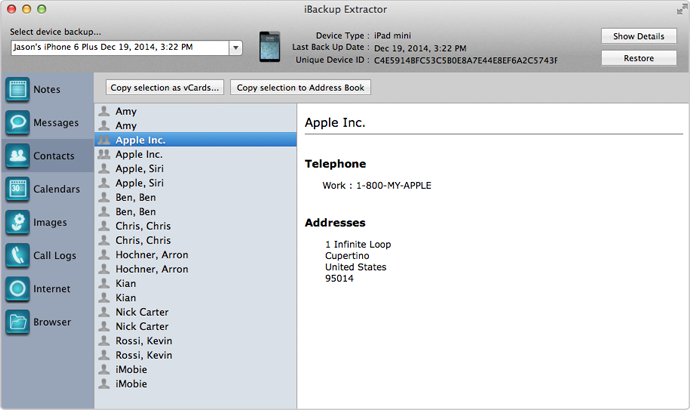Screen dimensions: 690x410
Task: Click the 1 Infinite Loop address line
Action: [x=358, y=244]
